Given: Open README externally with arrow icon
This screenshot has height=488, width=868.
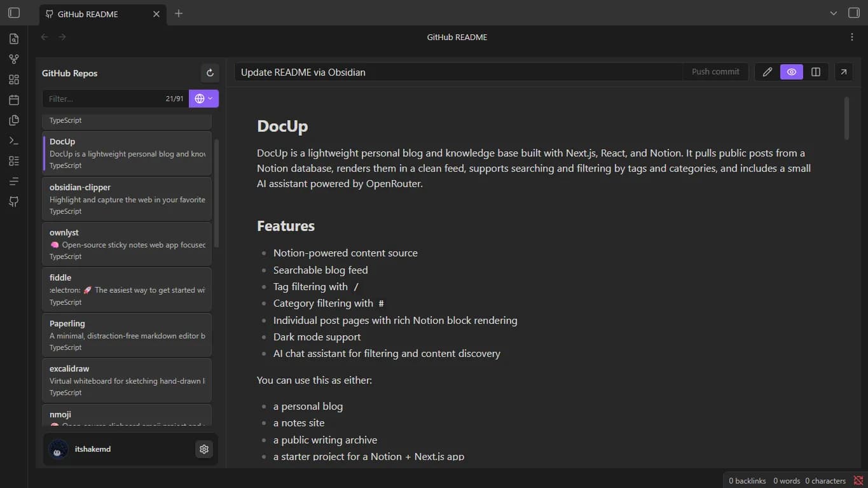Looking at the screenshot, I should (x=843, y=72).
